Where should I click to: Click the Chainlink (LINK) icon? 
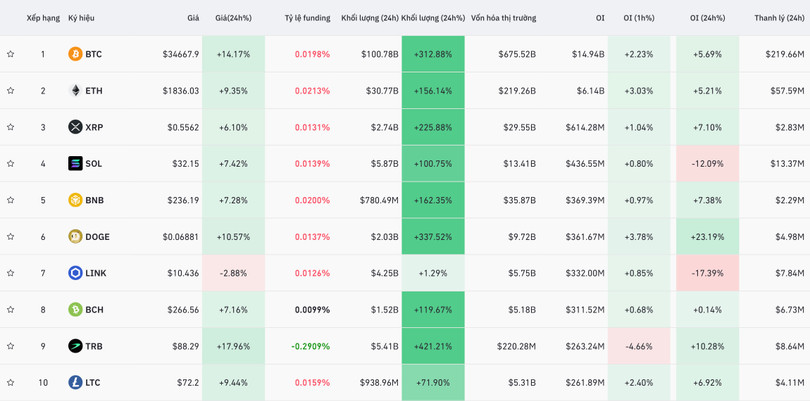pyautogui.click(x=75, y=273)
